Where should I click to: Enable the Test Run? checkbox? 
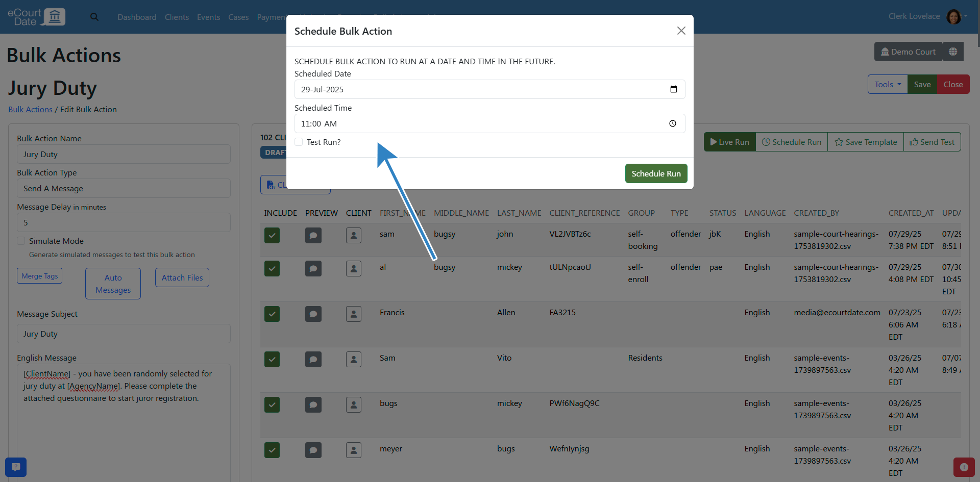299,142
